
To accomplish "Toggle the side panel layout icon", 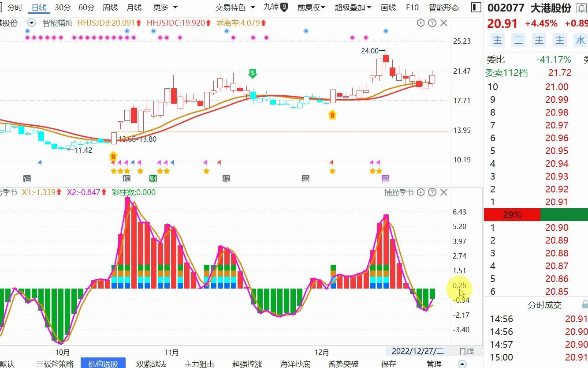I will (x=476, y=7).
